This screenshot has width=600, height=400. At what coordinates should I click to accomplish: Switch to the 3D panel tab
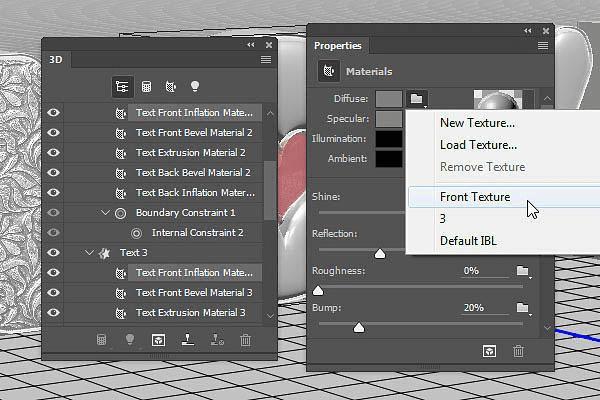pos(56,60)
